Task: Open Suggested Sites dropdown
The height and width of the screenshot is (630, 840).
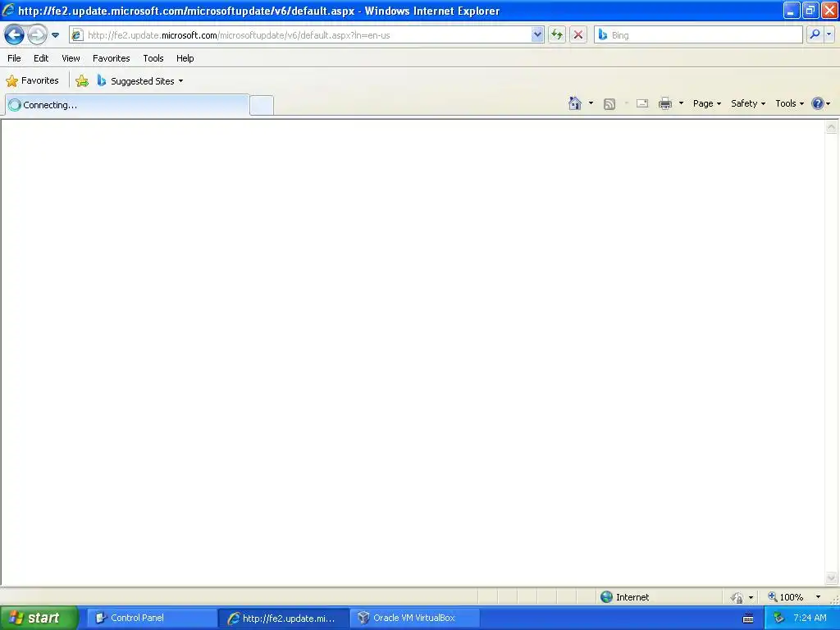Action: (x=140, y=81)
